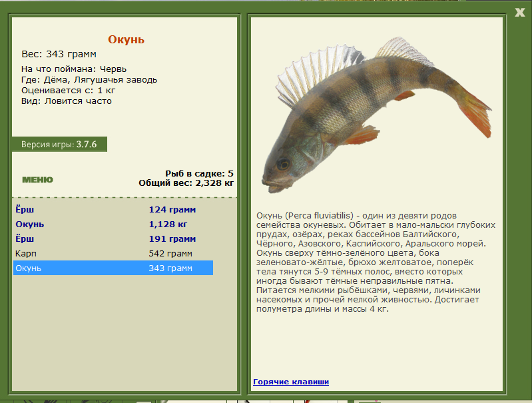This screenshot has width=532, height=403.
Task: Select the first Ёрш 124 грамм entry
Action: pyautogui.click(x=24, y=209)
